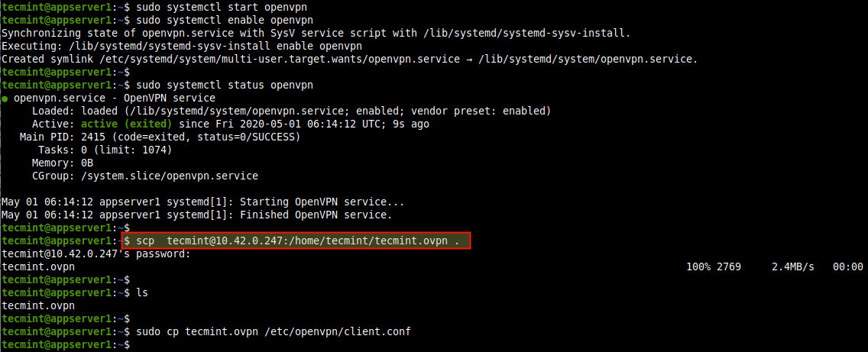Click the '2.4MB/s' transfer speed value
The width and height of the screenshot is (868, 352).
click(x=792, y=266)
